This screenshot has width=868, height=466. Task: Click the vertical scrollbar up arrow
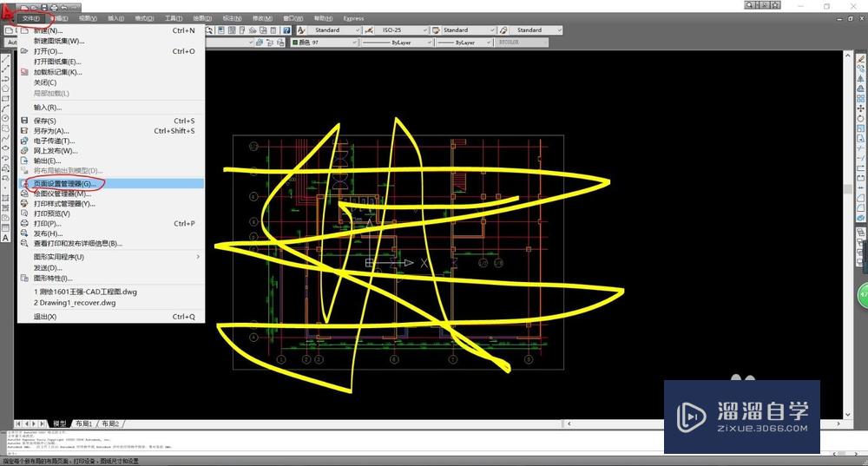tap(847, 56)
